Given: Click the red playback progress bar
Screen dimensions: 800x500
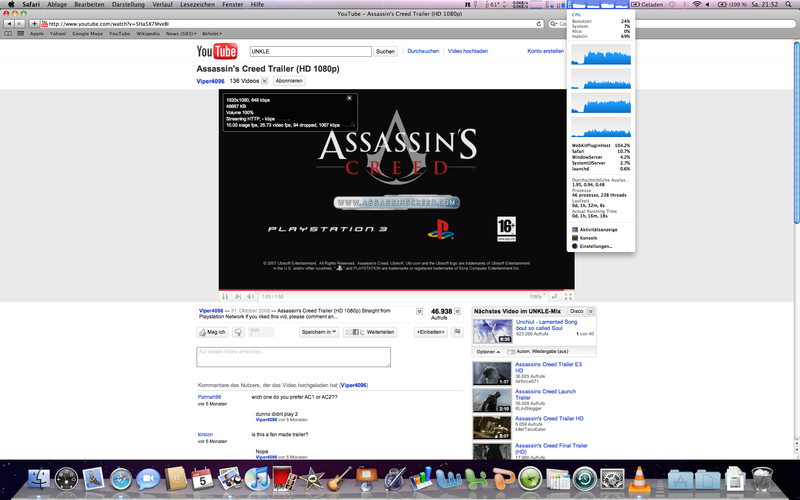Looking at the screenshot, I should pyautogui.click(x=396, y=290).
